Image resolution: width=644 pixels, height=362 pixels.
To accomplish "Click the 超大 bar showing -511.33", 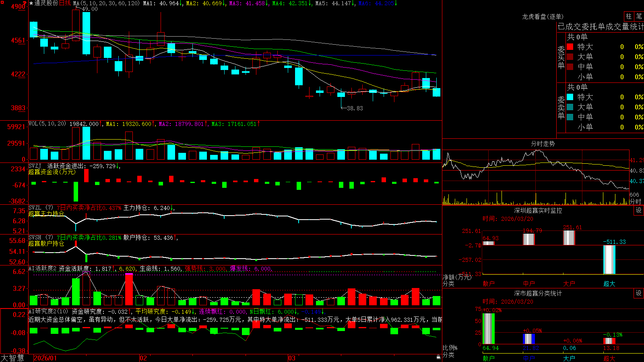I will pos(609,260).
